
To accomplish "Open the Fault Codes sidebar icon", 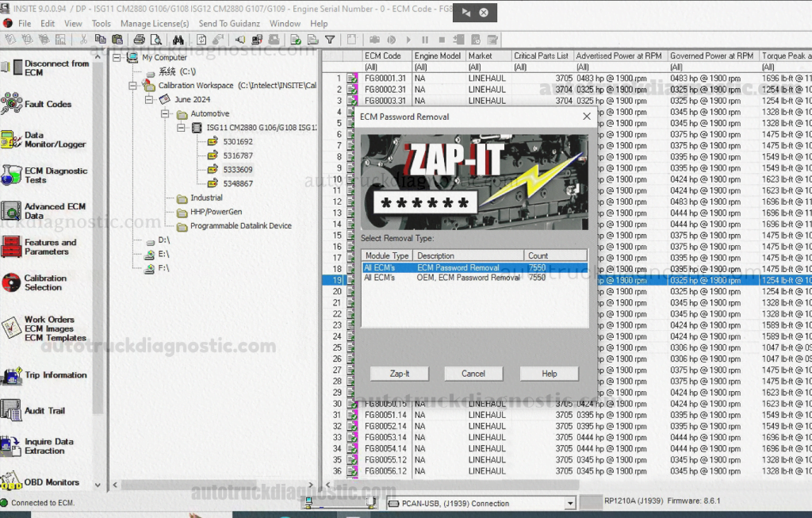I will pyautogui.click(x=12, y=103).
